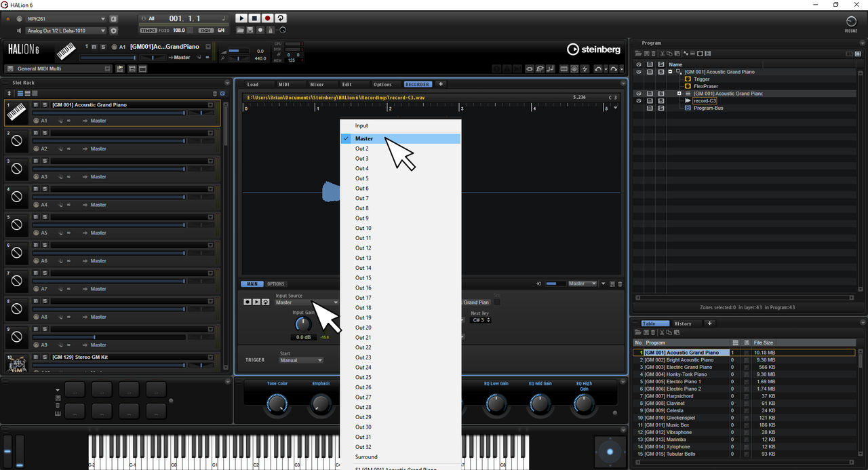Select the record-C3 zone in the tree

[x=705, y=100]
